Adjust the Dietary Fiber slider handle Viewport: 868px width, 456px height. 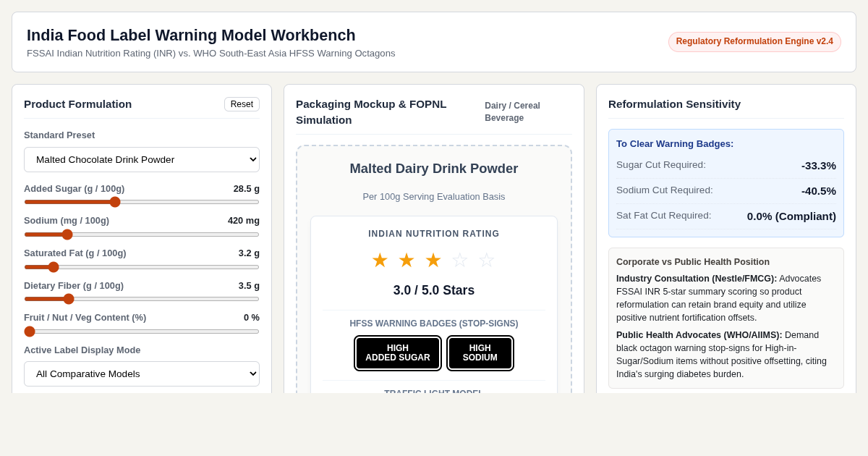click(x=69, y=299)
